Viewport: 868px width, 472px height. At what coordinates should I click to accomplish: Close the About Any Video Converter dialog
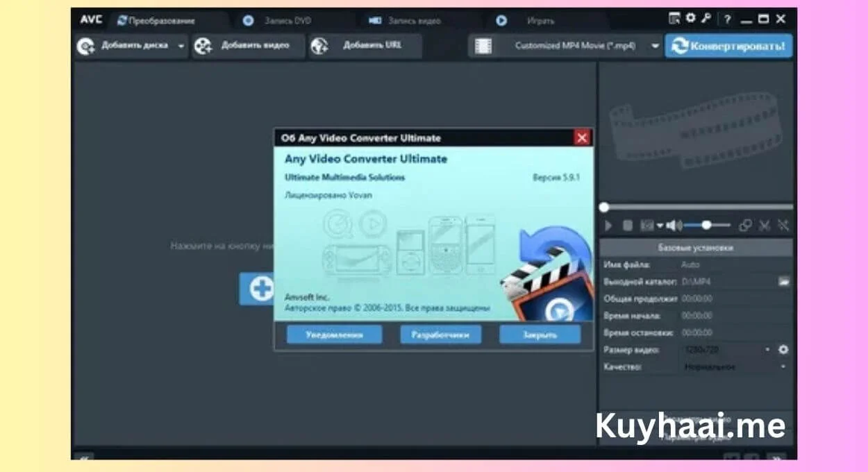[x=582, y=137]
